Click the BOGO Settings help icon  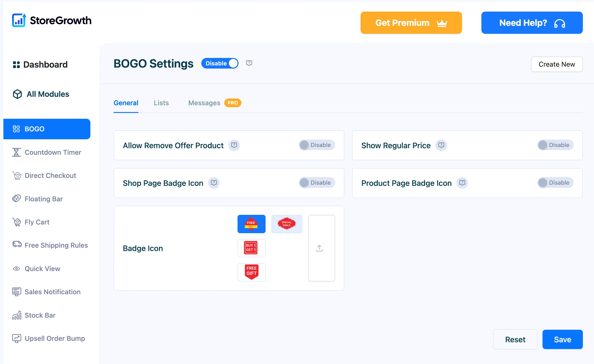click(x=249, y=63)
